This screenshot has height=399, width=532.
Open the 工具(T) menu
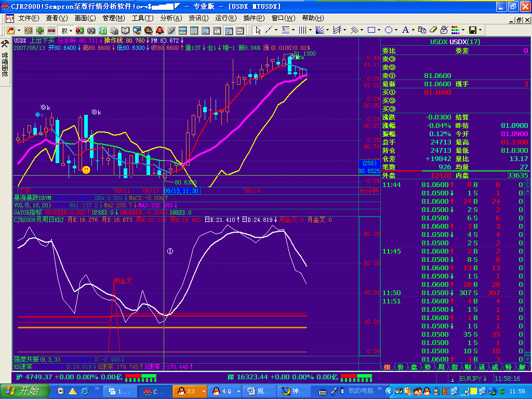[x=142, y=18]
